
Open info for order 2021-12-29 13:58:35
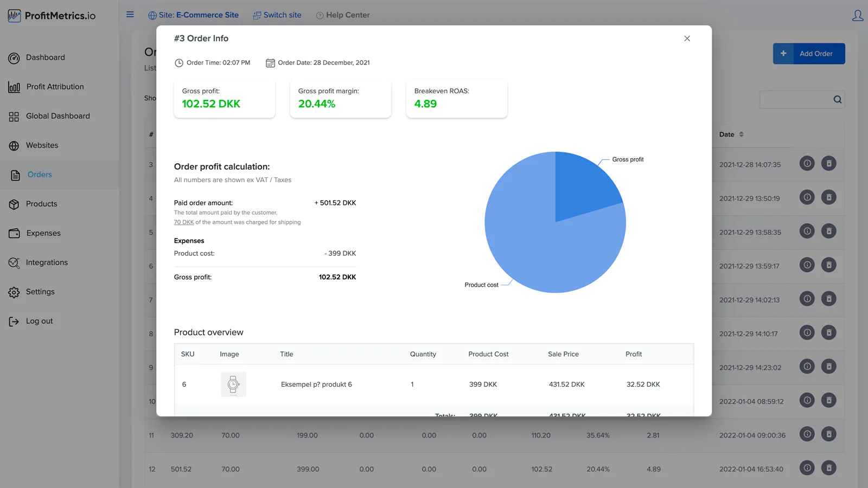click(x=807, y=231)
